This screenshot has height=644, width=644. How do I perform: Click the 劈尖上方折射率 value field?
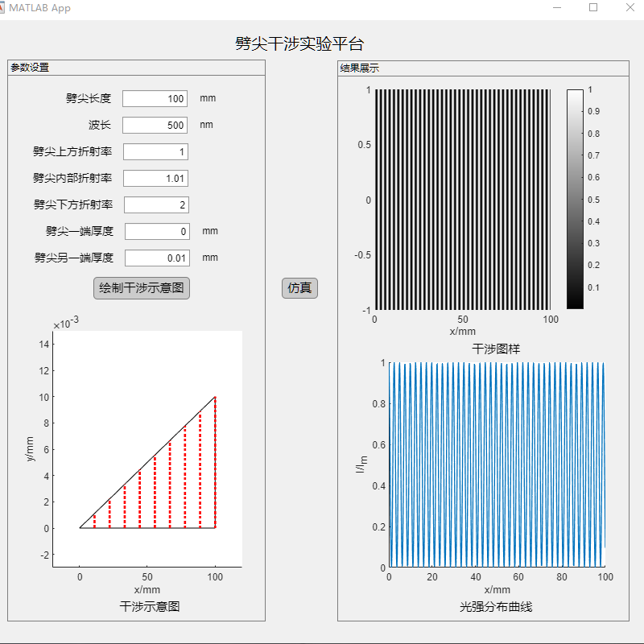click(155, 151)
